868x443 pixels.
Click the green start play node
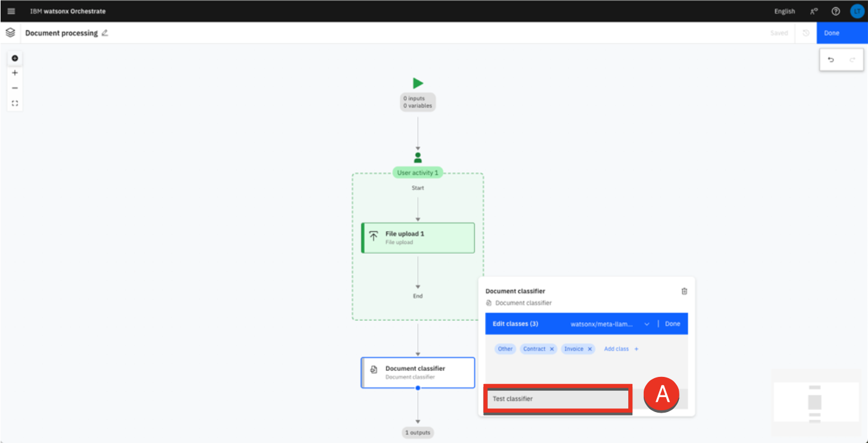[x=418, y=83]
